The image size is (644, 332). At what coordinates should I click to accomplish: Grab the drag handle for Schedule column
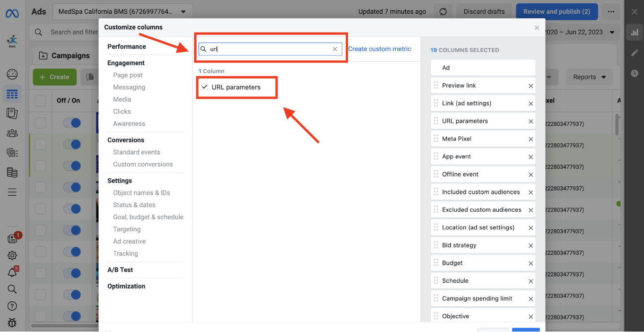[x=436, y=280]
